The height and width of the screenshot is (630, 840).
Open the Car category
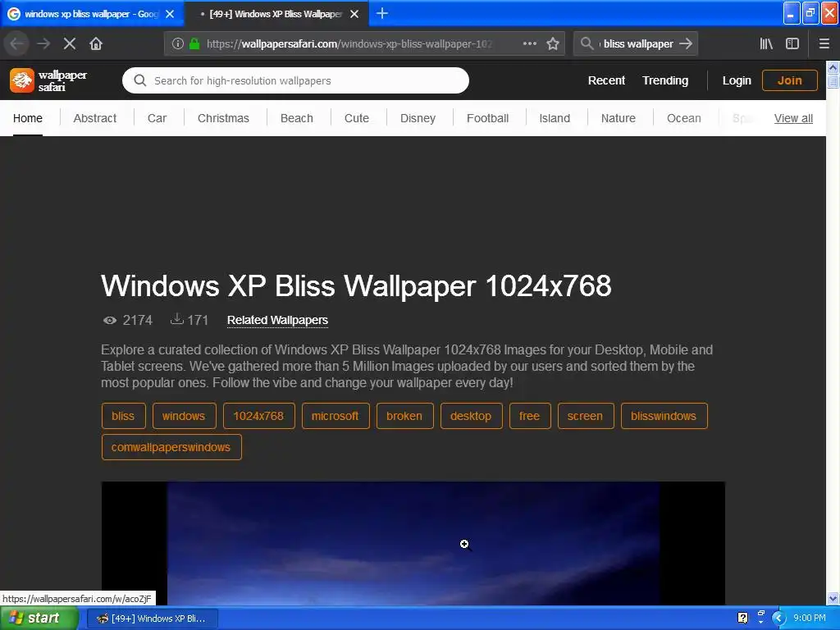(x=157, y=118)
